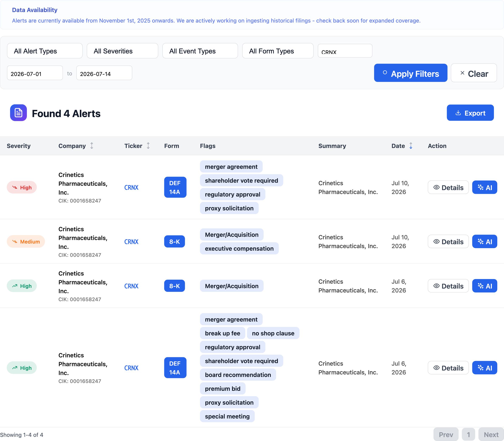Screen dimensions: 504x441
Task: Export the alerts list
Action: pos(470,113)
